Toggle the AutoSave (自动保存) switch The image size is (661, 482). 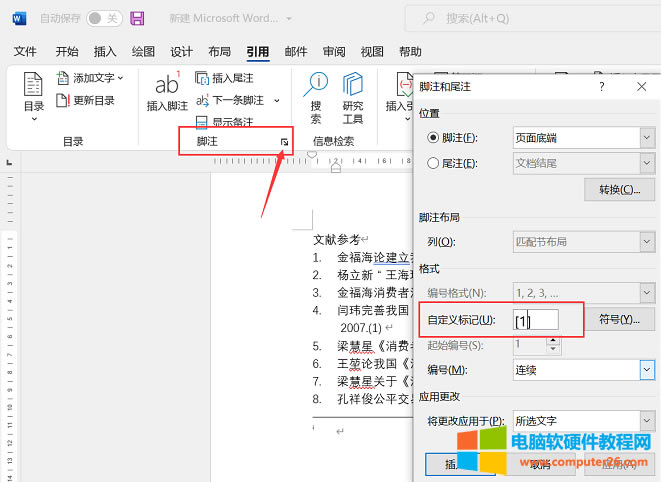tap(104, 18)
